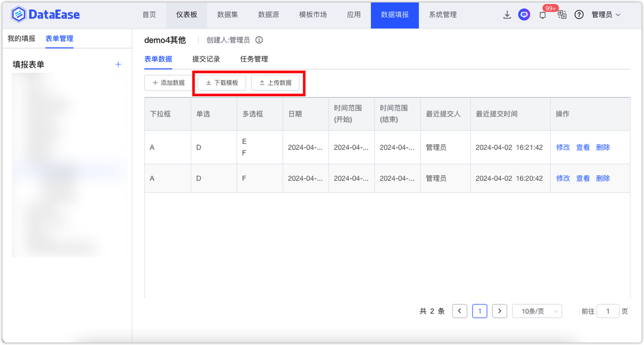Click 删除 in the 16:20:42 row

tap(603, 178)
